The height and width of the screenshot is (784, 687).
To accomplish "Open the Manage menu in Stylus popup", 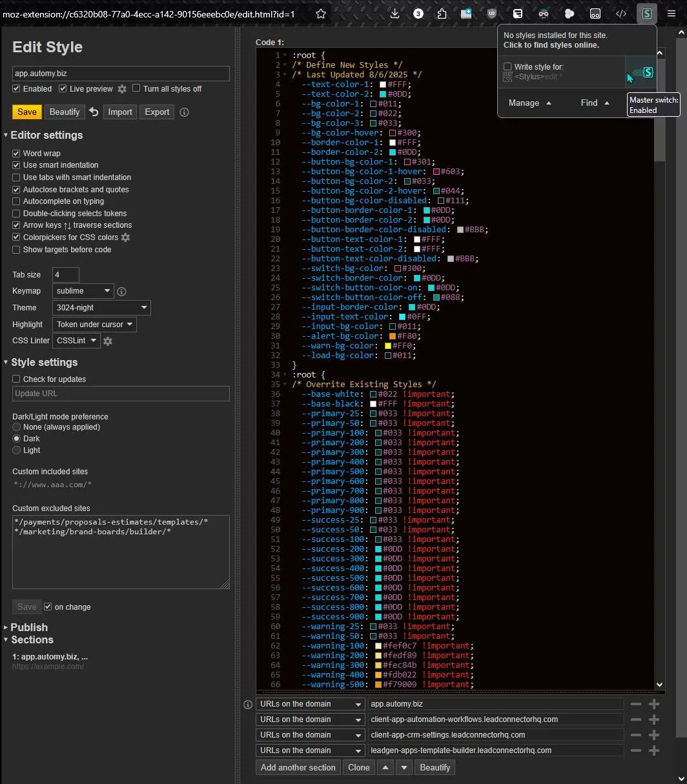I will coord(530,103).
